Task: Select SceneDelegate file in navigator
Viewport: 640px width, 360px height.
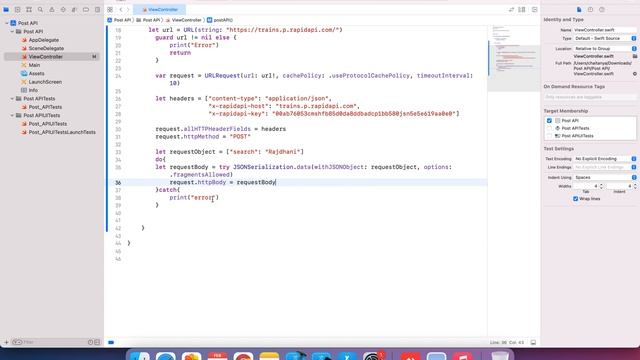Action: pos(46,48)
